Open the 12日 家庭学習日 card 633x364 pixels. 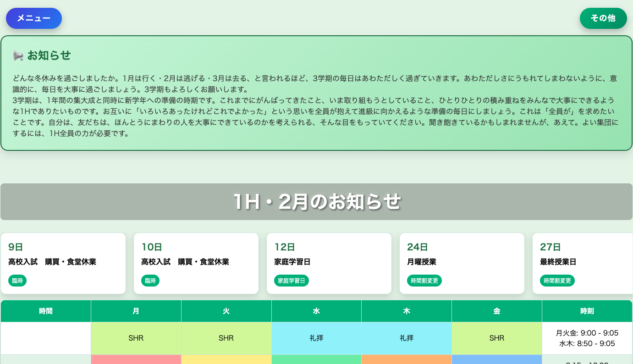pyautogui.click(x=329, y=263)
